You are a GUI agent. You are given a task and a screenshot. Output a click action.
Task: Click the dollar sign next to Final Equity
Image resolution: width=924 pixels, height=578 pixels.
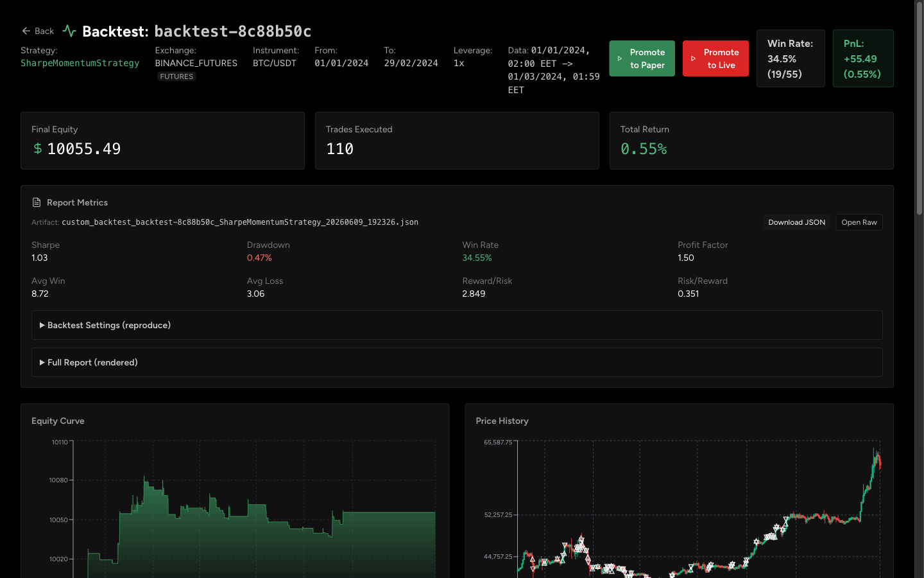[38, 148]
